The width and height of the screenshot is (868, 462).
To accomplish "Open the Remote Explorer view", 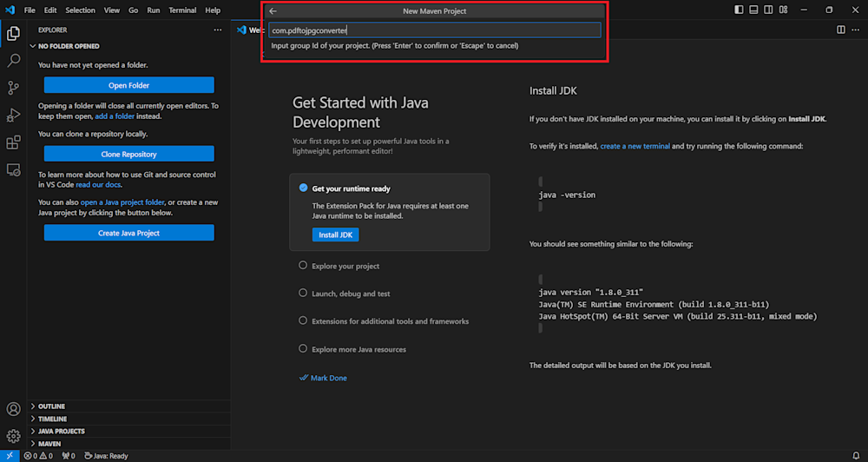I will 13,169.
